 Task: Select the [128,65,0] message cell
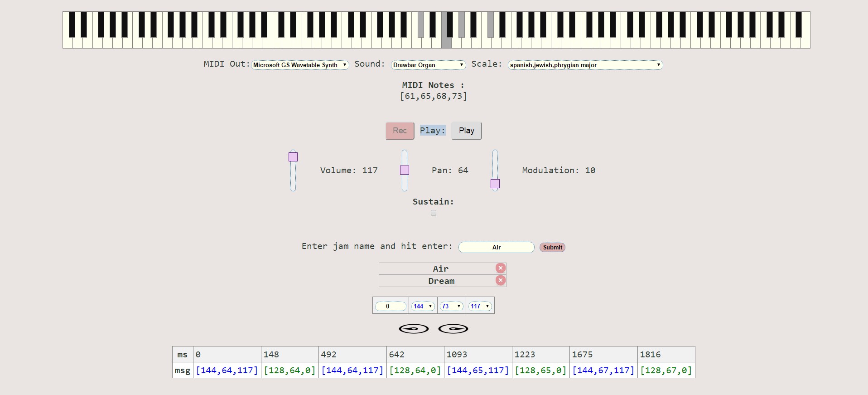[541, 370]
